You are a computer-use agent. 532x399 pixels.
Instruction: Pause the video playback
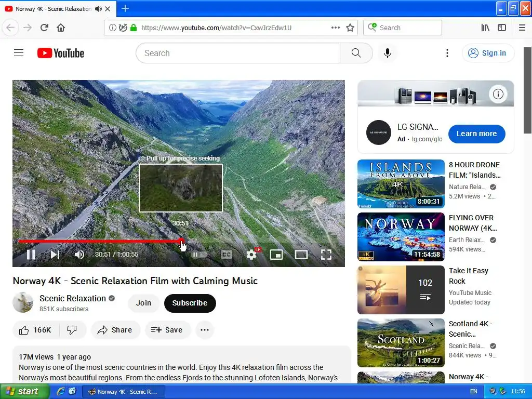point(31,255)
